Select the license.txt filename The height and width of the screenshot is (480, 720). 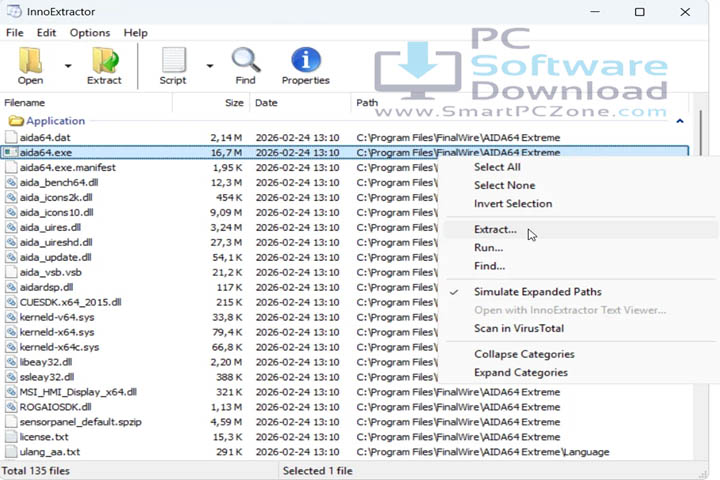pos(44,437)
